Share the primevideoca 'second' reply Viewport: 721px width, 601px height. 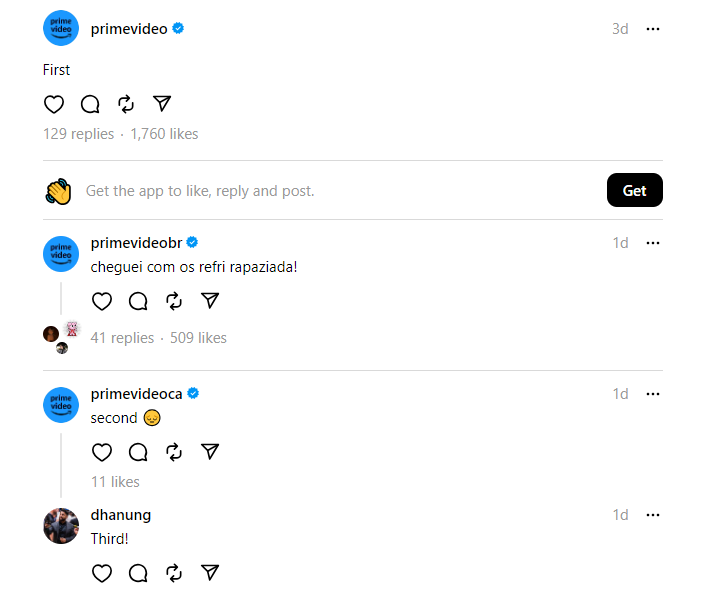(x=210, y=452)
